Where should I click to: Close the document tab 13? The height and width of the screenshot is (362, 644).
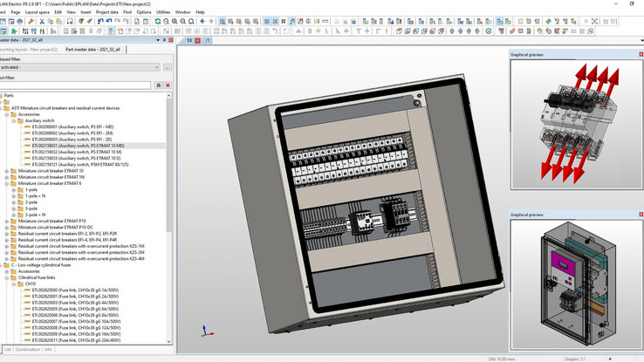click(x=197, y=40)
